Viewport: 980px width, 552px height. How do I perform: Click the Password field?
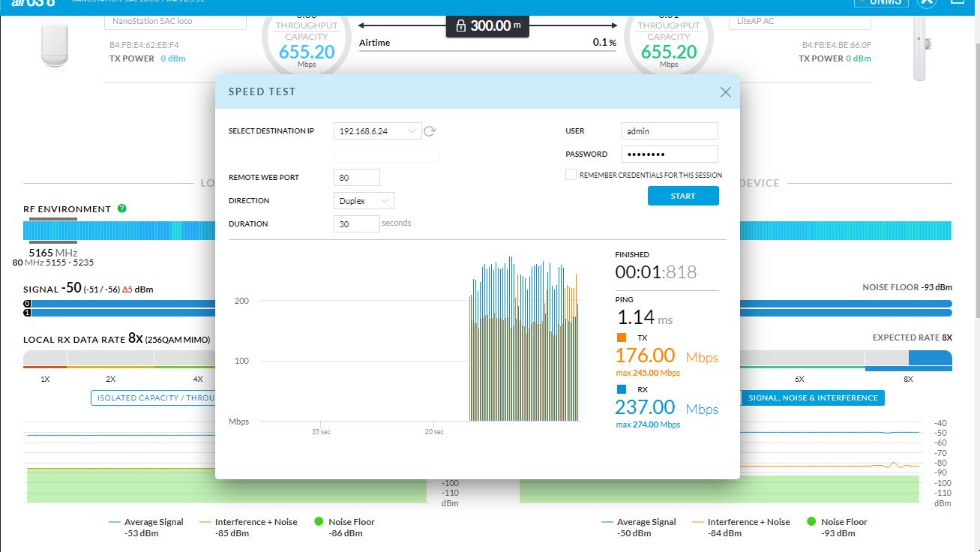[670, 154]
